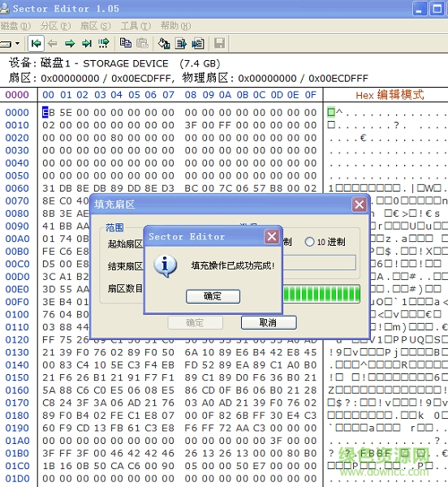This screenshot has height=487, width=448.
Task: Click the 结束扇区 label in dialog
Action: [125, 266]
